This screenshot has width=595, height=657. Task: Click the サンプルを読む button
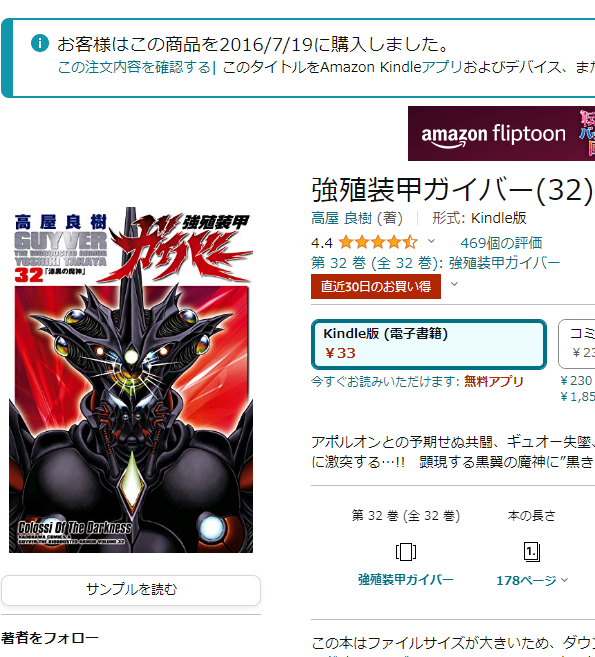click(x=131, y=590)
